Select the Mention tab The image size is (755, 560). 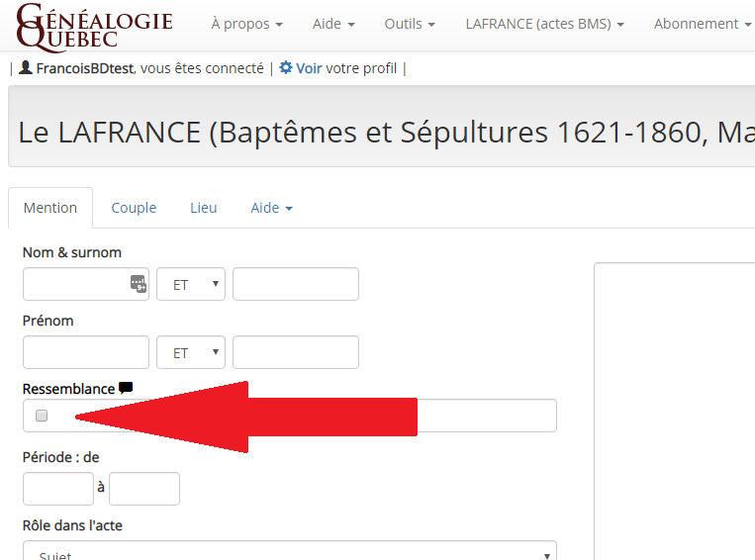coord(50,208)
